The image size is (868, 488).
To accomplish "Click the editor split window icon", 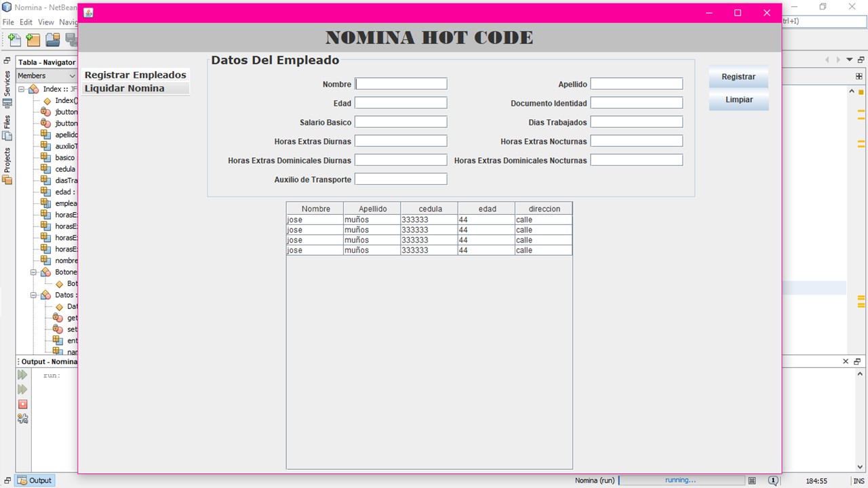I will click(x=859, y=77).
